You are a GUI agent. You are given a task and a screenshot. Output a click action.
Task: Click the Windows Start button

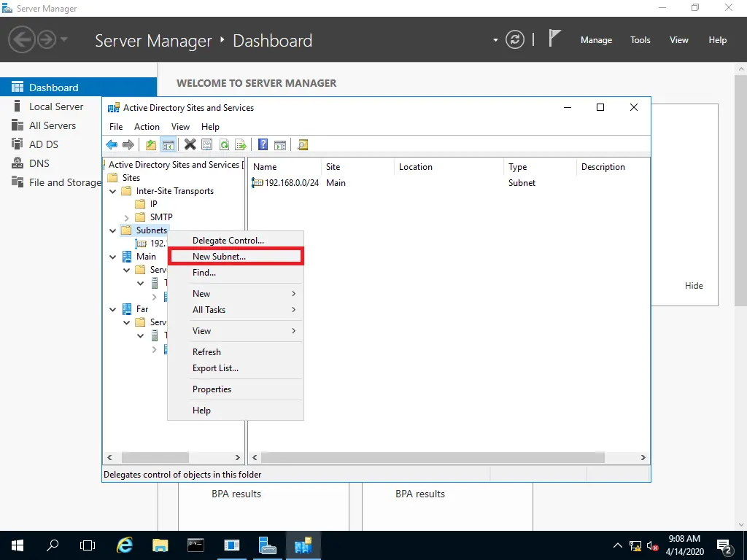pos(18,545)
